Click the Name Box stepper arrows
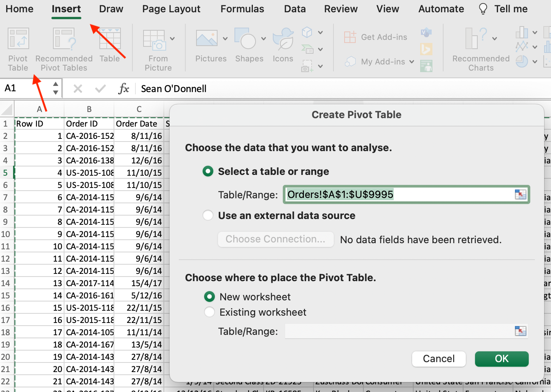Image resolution: width=551 pixels, height=392 pixels. click(56, 88)
